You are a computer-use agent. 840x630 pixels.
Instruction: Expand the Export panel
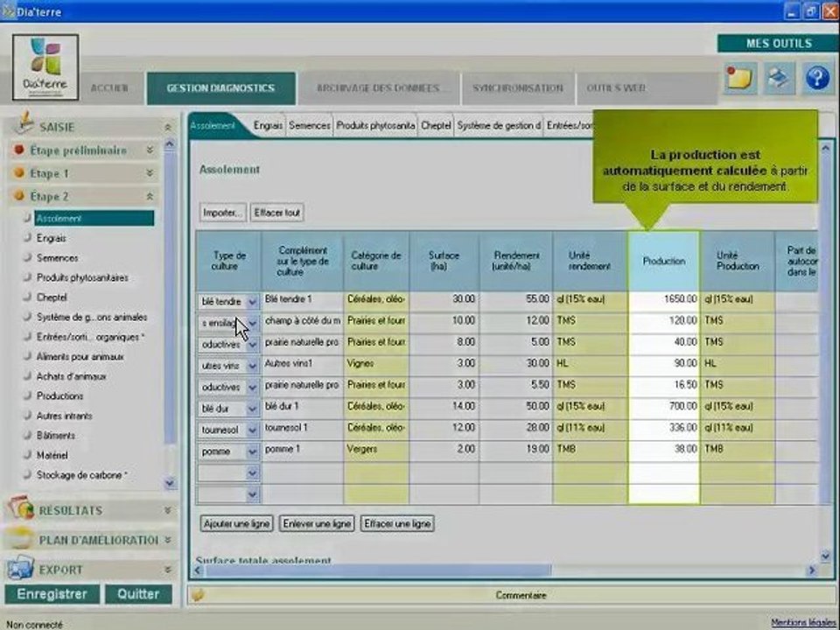[168, 570]
